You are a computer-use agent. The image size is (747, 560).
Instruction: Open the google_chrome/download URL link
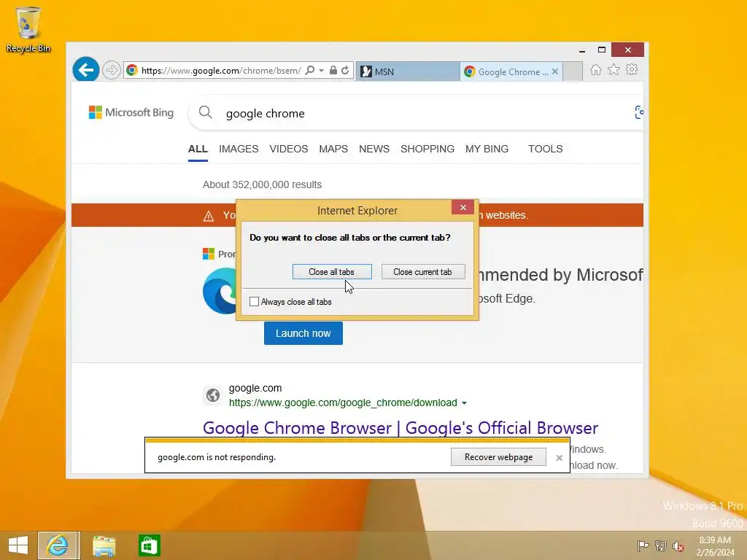point(343,402)
